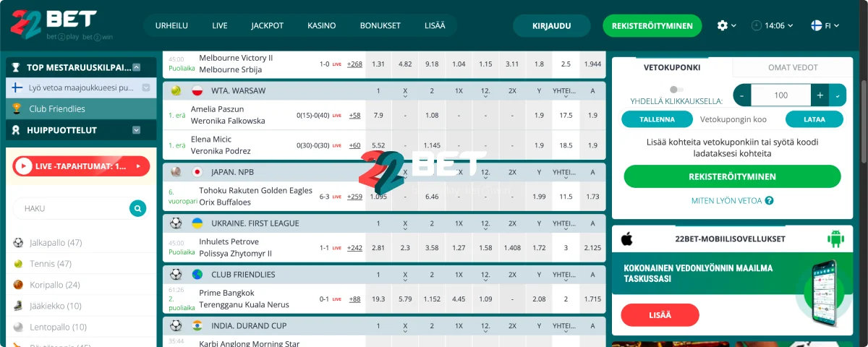Click the Lataa button
The width and height of the screenshot is (868, 347).
tap(814, 119)
